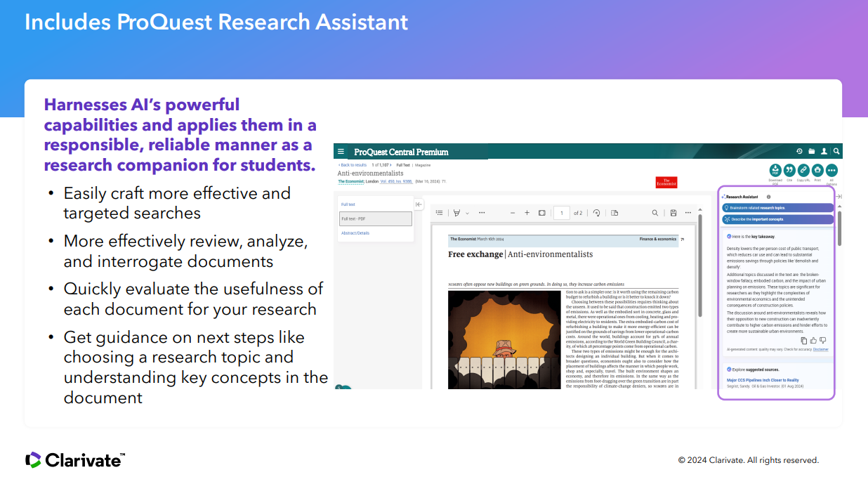
Task: Click the search magnifier in ProQuest header
Action: coord(836,152)
